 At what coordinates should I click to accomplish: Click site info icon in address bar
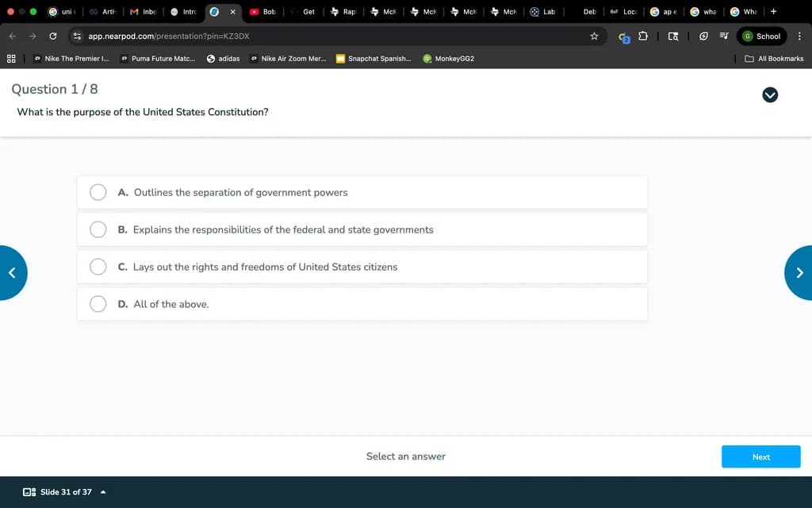click(78, 37)
